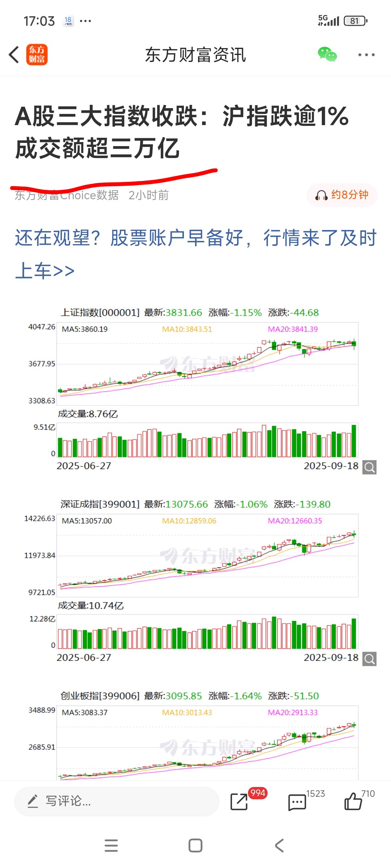This screenshot has width=391, height=868.
Task: Tap the article headline A股三大指数收跌
Action: pos(182,132)
